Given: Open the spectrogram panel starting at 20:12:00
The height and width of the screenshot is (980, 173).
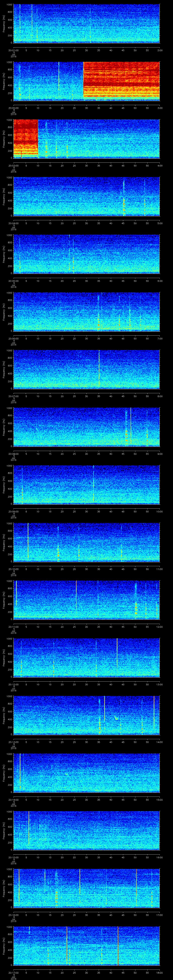Looking at the screenshot, I should pos(87,658).
